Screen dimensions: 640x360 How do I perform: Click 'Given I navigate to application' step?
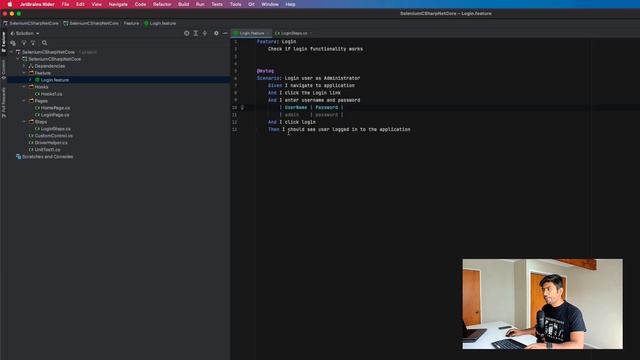click(311, 85)
